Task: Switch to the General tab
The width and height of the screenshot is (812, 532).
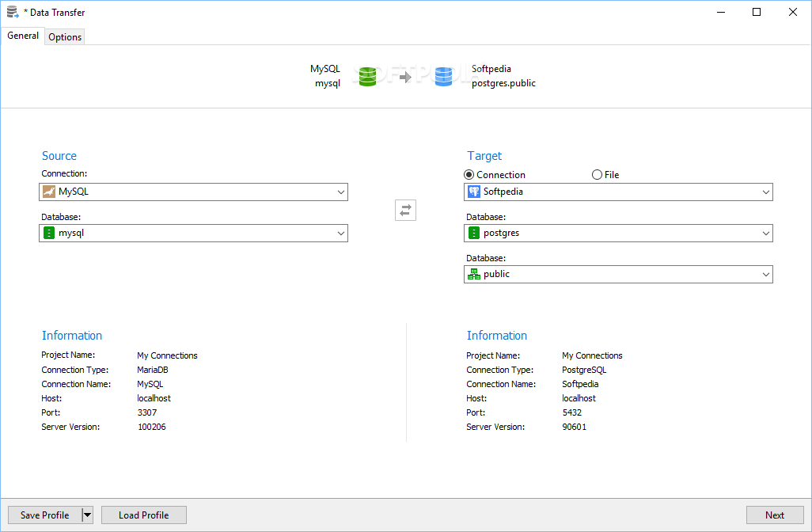Action: point(23,36)
